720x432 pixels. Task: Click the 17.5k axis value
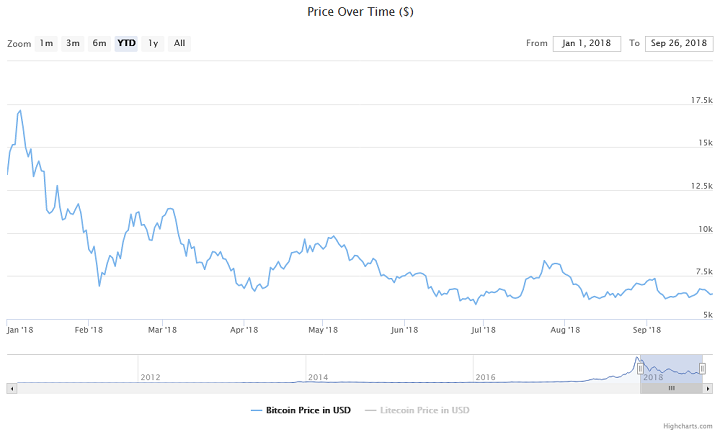click(702, 100)
